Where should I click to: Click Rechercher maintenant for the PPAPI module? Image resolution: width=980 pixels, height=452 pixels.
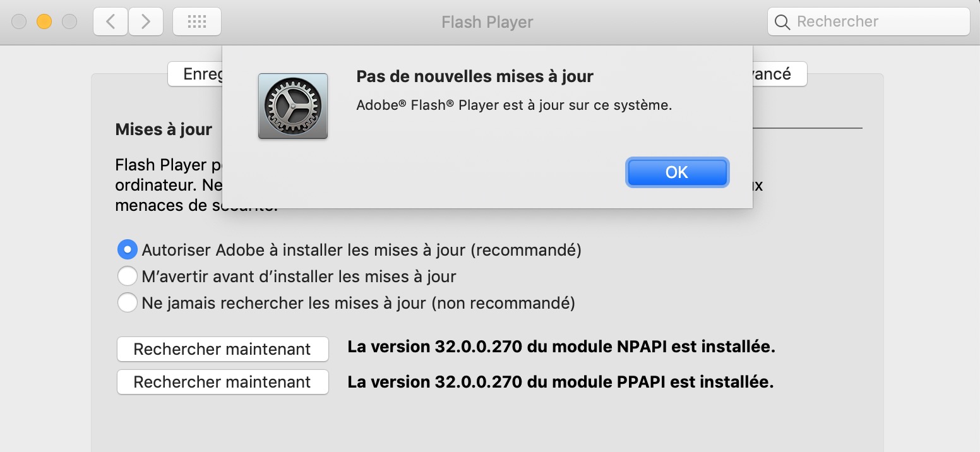click(222, 382)
